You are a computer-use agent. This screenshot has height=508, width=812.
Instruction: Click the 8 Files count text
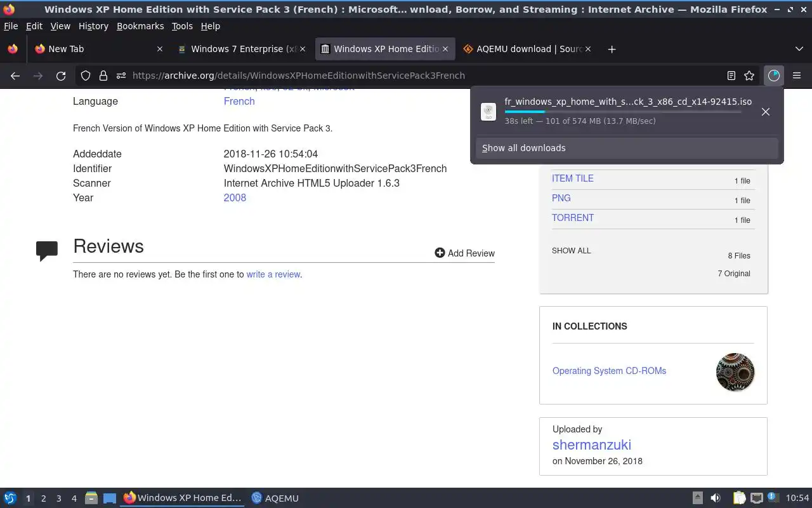click(739, 256)
